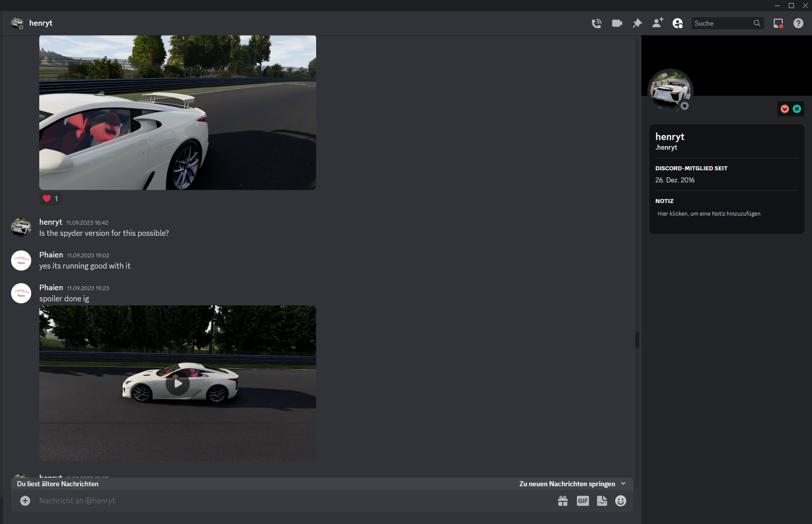Click the 26. Dez. 2016 member date

point(675,180)
